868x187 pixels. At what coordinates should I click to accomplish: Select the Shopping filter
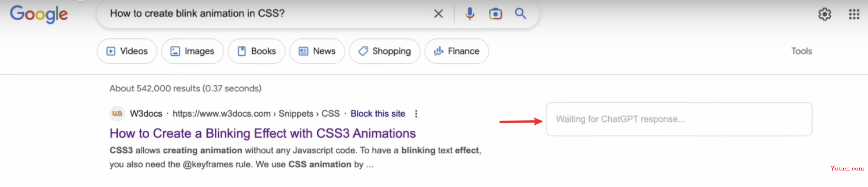(x=384, y=51)
